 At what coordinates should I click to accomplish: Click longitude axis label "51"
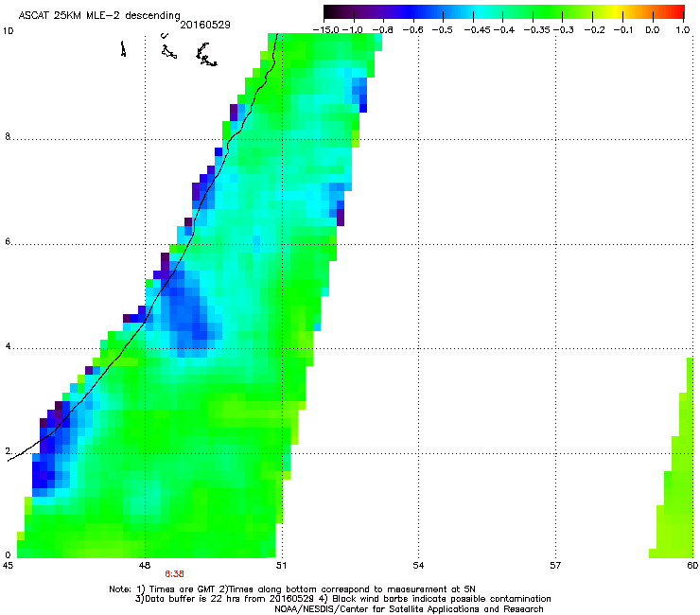(281, 566)
